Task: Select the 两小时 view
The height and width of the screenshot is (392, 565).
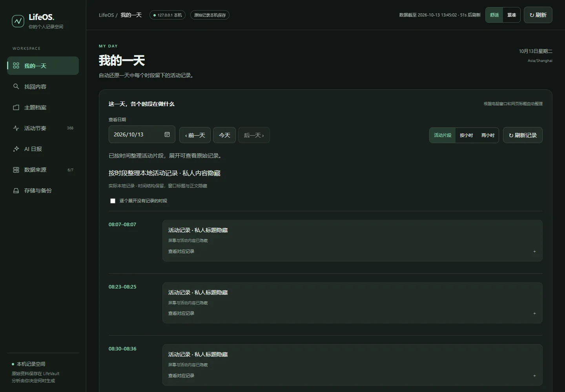Action: point(488,135)
